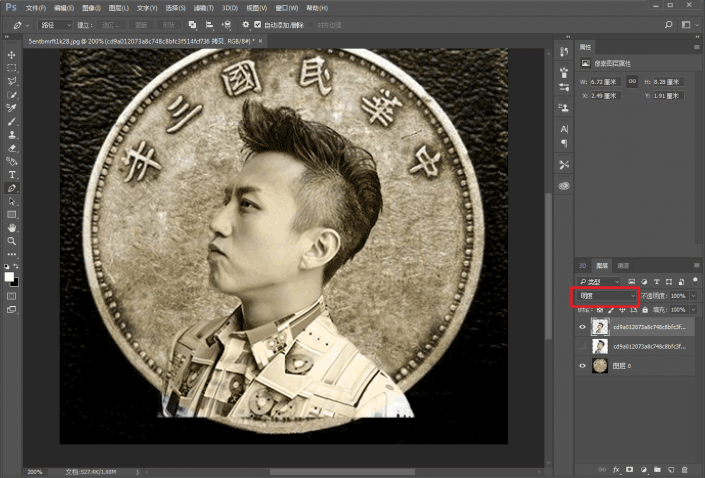Filter layers by adjustment layer icon
705x478 pixels.
click(644, 281)
